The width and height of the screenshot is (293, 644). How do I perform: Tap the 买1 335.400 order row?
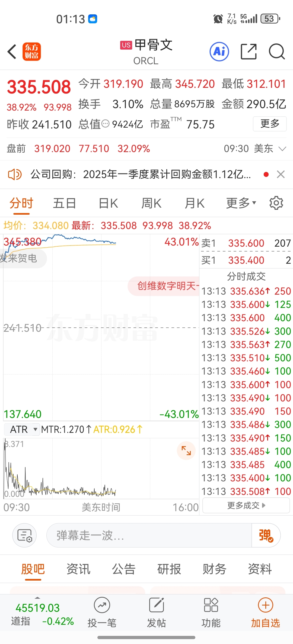click(x=246, y=260)
